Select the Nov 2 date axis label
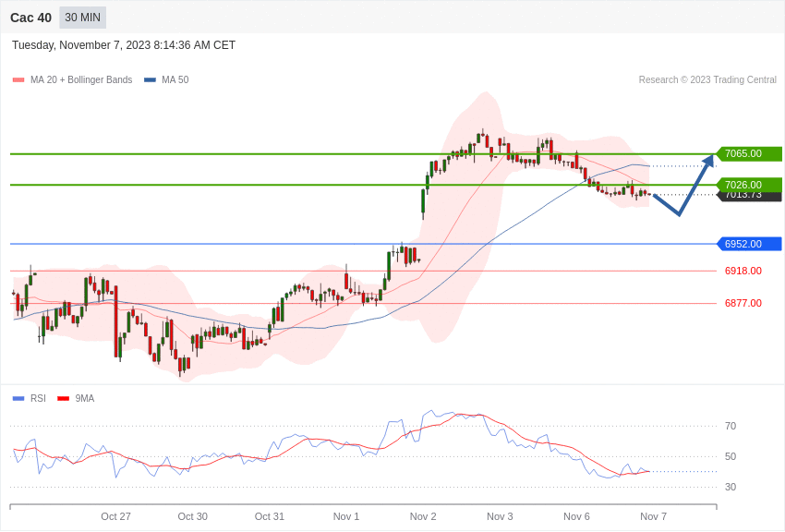 point(423,516)
